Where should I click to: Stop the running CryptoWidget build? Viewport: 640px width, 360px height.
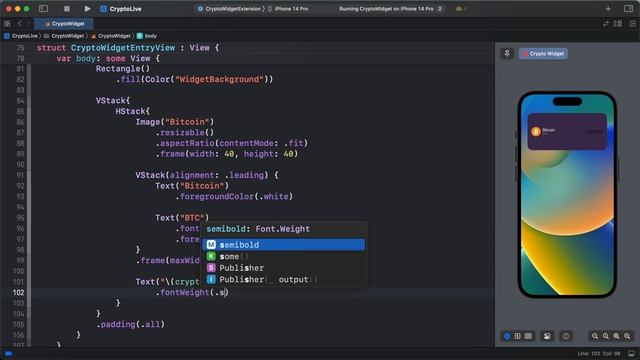tap(67, 9)
